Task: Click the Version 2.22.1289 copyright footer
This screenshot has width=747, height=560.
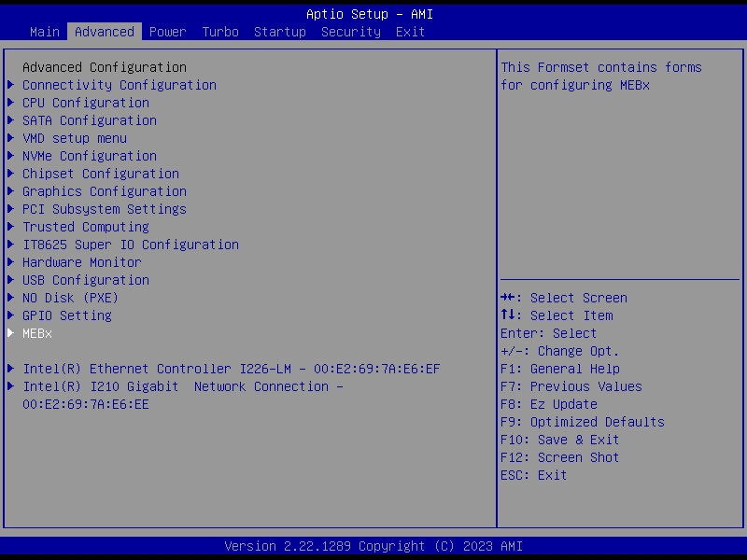Action: pos(373,546)
